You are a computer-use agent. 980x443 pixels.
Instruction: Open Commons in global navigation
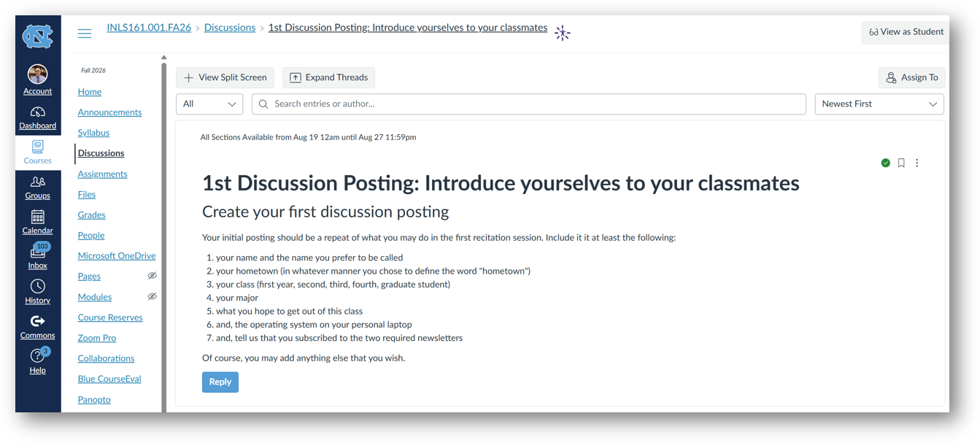(x=37, y=327)
